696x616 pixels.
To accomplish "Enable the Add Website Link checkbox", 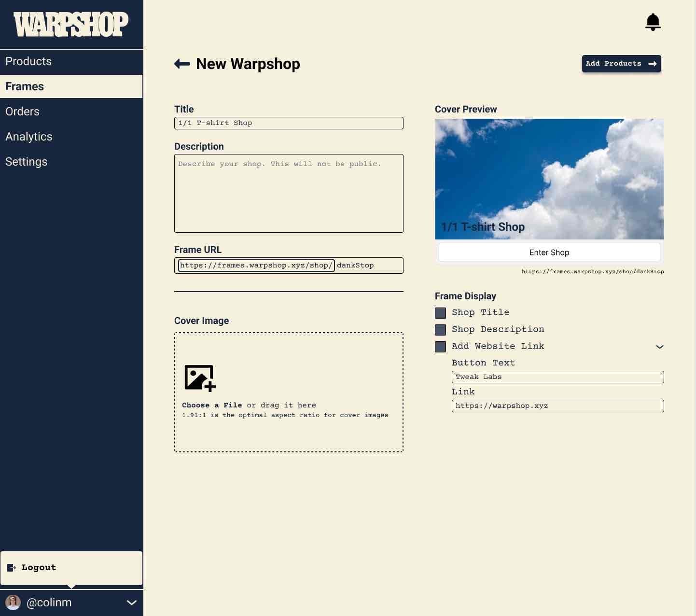I will coord(440,347).
